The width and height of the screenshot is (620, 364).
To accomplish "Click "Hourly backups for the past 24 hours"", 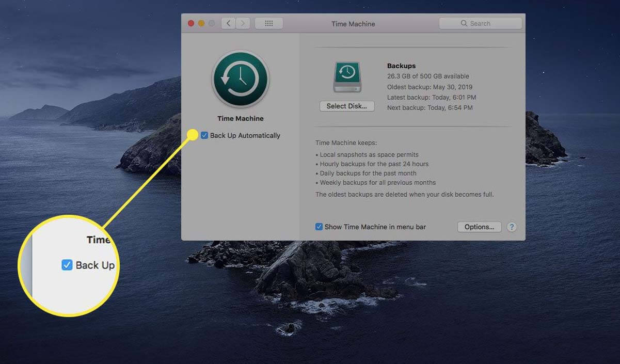I will [x=374, y=164].
